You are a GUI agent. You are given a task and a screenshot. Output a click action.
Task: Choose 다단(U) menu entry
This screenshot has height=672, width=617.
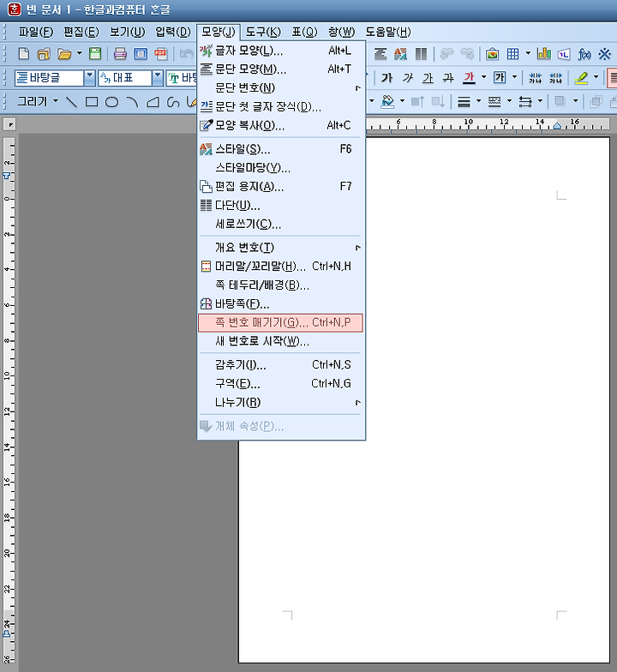point(280,206)
